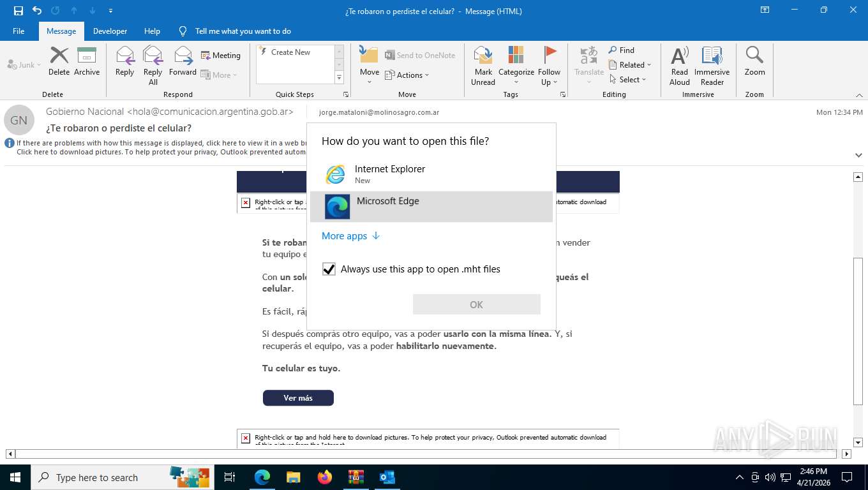Click the taskbar search box

click(123, 477)
